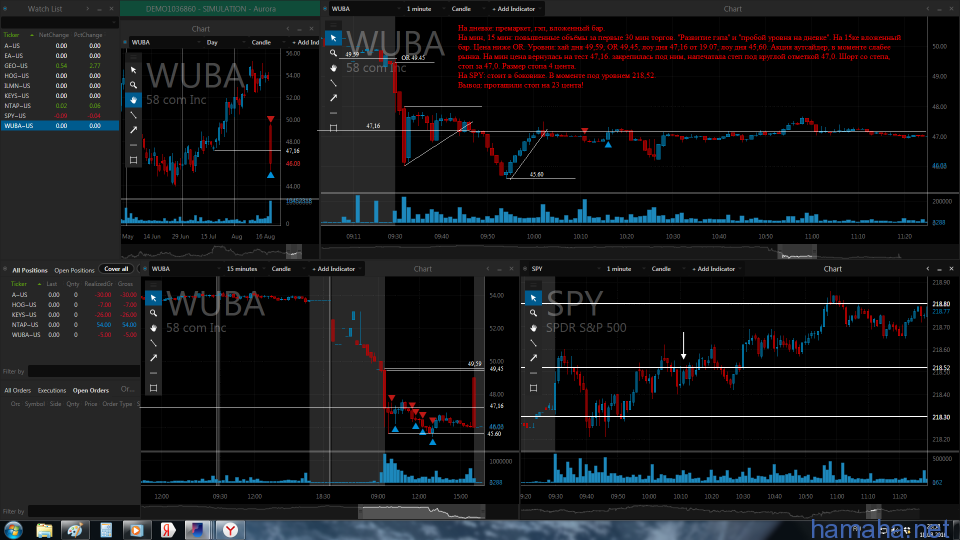Open the Yandex browser icon in the taskbar

[x=230, y=530]
